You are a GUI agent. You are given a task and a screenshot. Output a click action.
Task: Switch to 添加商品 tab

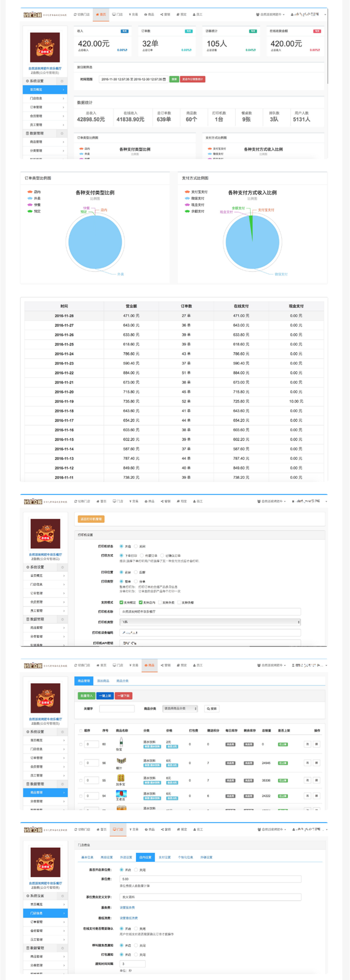tap(103, 681)
